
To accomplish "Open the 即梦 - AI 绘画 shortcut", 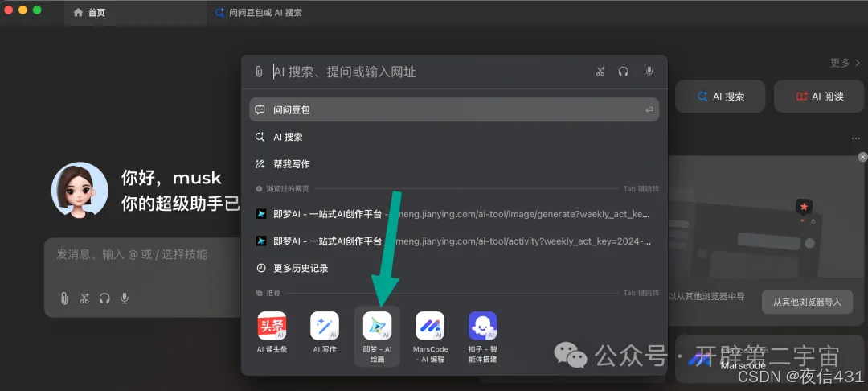I will tap(377, 337).
